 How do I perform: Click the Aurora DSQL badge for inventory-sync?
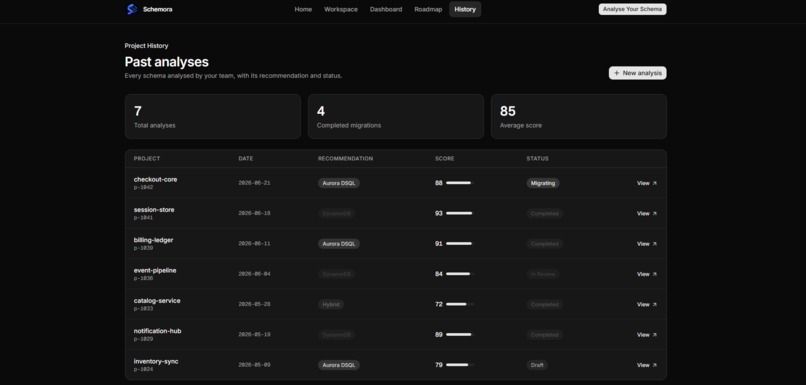pyautogui.click(x=339, y=365)
